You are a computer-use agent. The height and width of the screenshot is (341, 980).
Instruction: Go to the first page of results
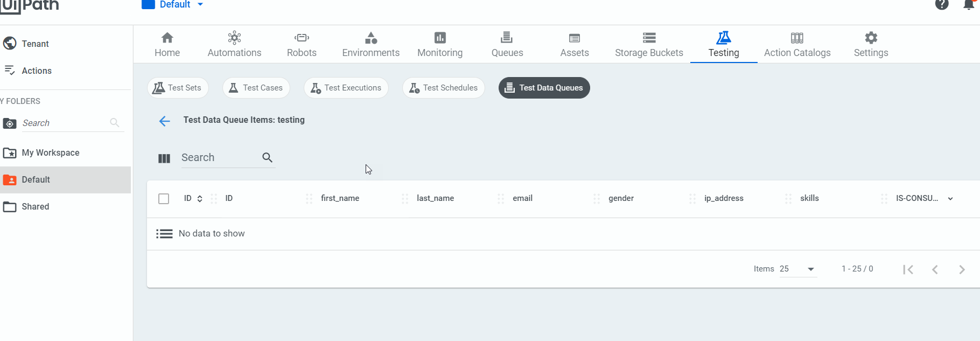point(908,269)
